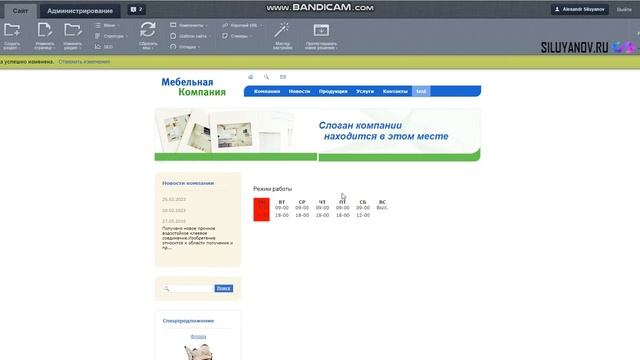This screenshot has width=640, height=360.
Task: Click the Поиск search button
Action: point(224,289)
